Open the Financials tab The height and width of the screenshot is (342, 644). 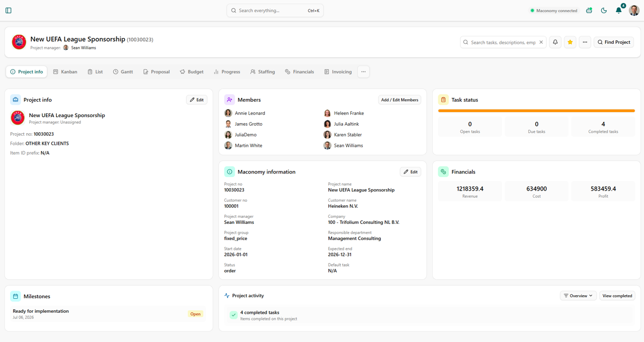[x=299, y=72]
